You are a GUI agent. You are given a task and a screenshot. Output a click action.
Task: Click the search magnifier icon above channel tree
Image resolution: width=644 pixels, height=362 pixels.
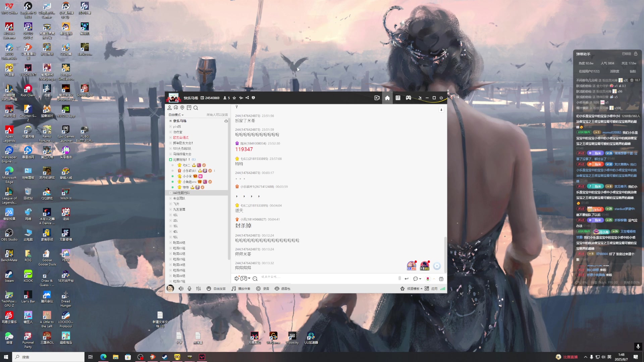click(196, 108)
